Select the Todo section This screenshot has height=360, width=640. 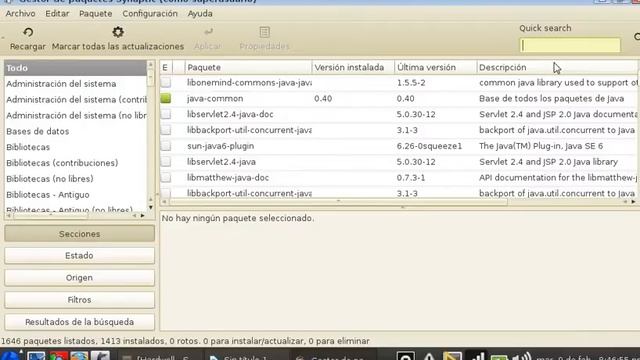75,68
